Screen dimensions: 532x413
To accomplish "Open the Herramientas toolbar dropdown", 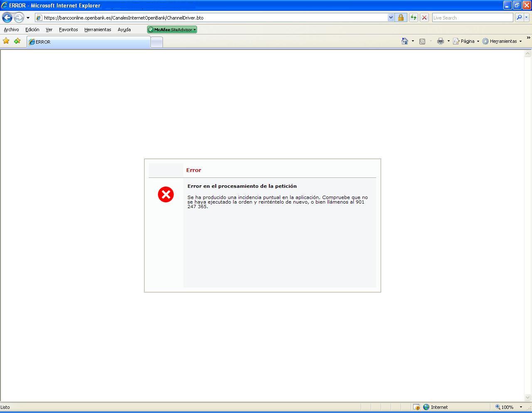I will (x=502, y=41).
